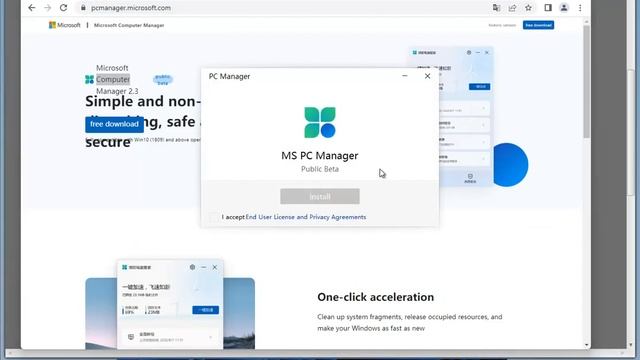Bookmark the page with the star icon

529,8
